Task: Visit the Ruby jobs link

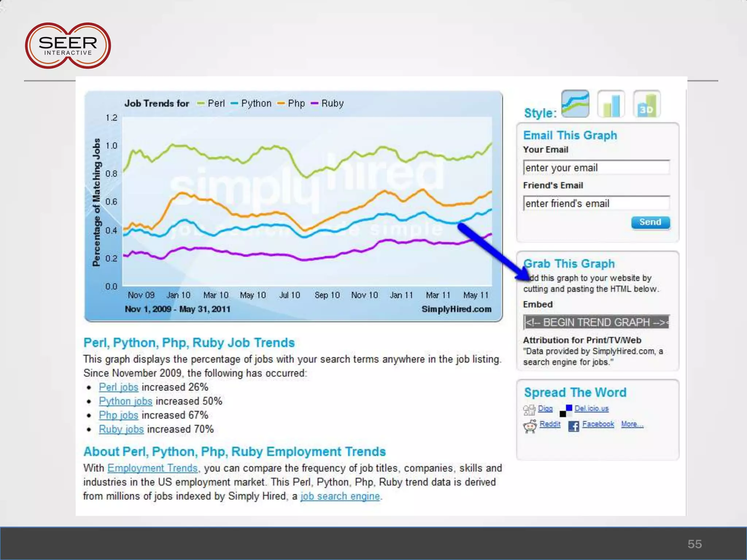Action: (121, 429)
